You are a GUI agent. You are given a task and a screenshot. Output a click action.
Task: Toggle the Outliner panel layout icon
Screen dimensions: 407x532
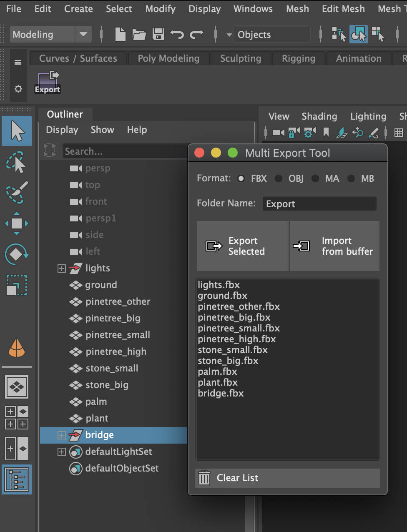(x=17, y=479)
